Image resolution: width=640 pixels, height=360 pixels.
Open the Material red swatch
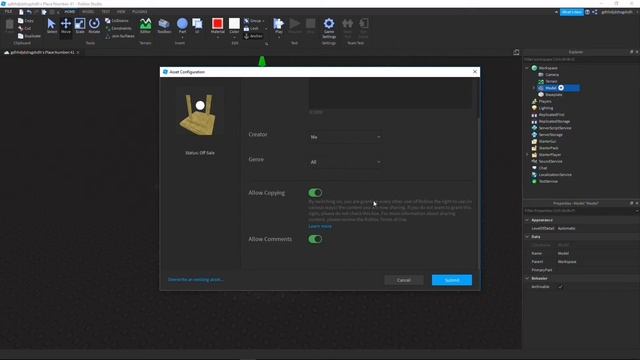pos(218,23)
